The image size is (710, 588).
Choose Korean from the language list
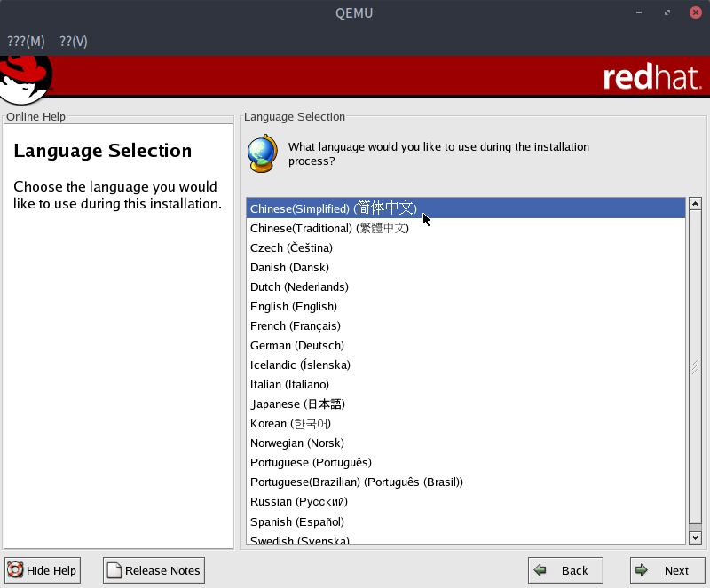pos(290,423)
